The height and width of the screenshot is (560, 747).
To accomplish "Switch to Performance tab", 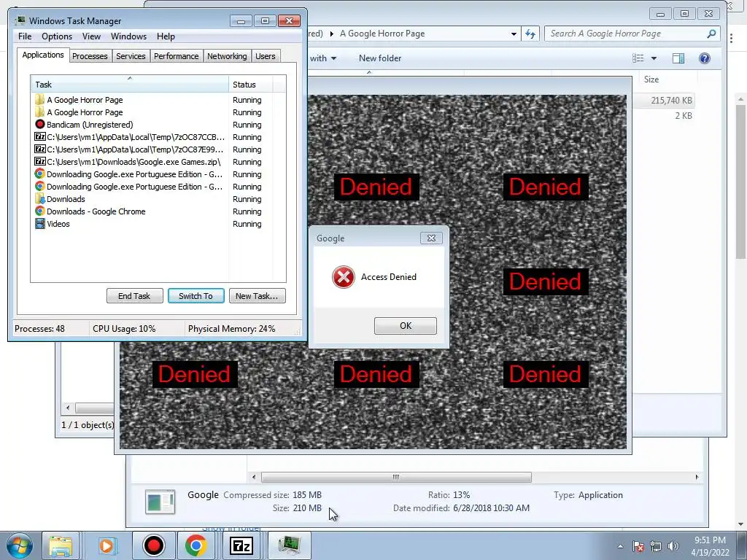I will (176, 56).
